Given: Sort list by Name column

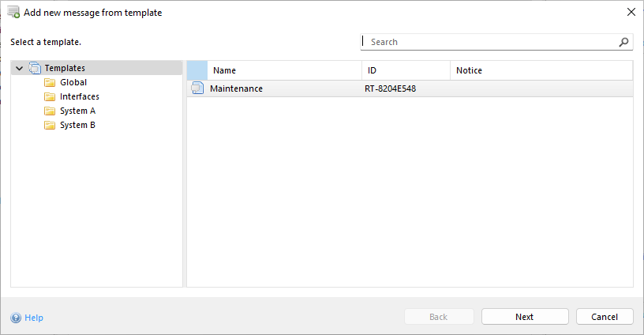Looking at the screenshot, I should [x=284, y=70].
